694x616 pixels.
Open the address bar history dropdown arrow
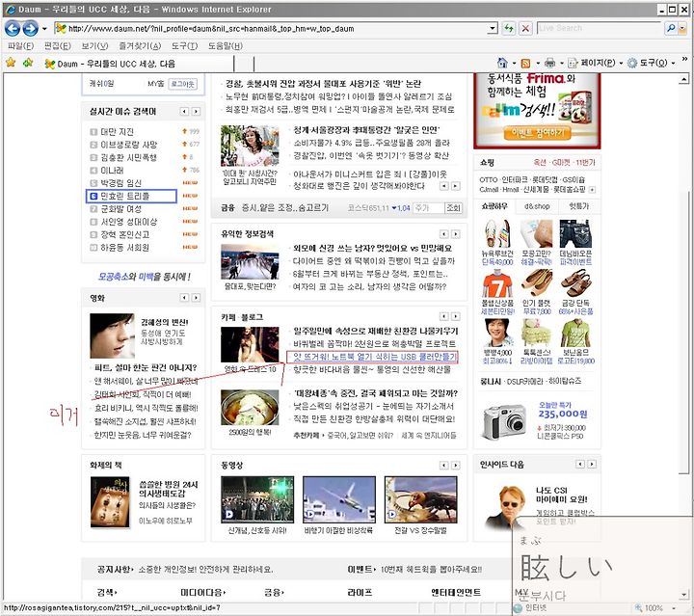click(x=493, y=29)
